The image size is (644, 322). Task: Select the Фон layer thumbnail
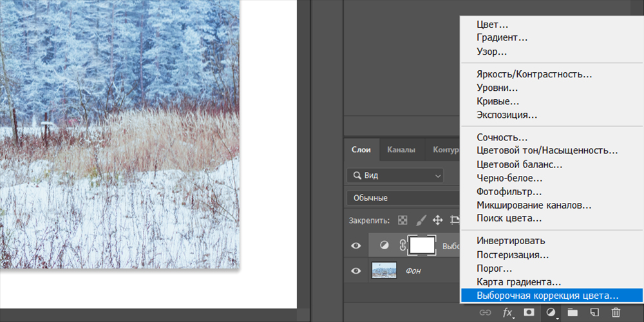tap(384, 270)
